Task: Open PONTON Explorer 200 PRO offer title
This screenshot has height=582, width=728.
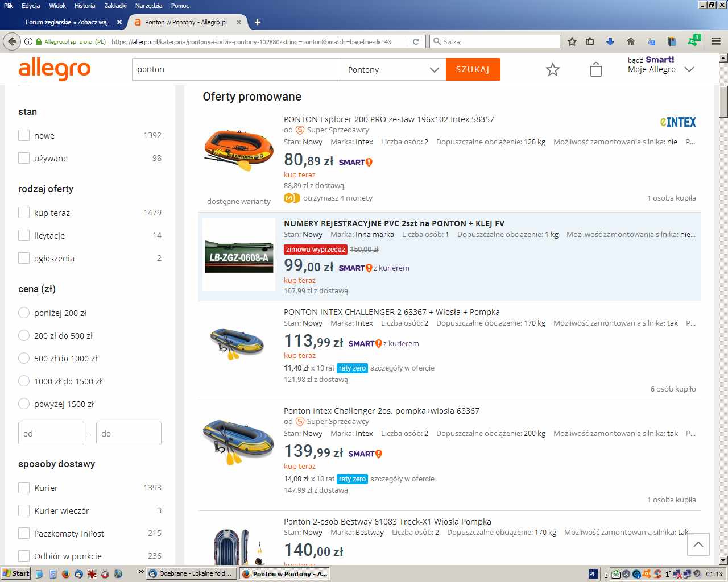Action: (389, 119)
